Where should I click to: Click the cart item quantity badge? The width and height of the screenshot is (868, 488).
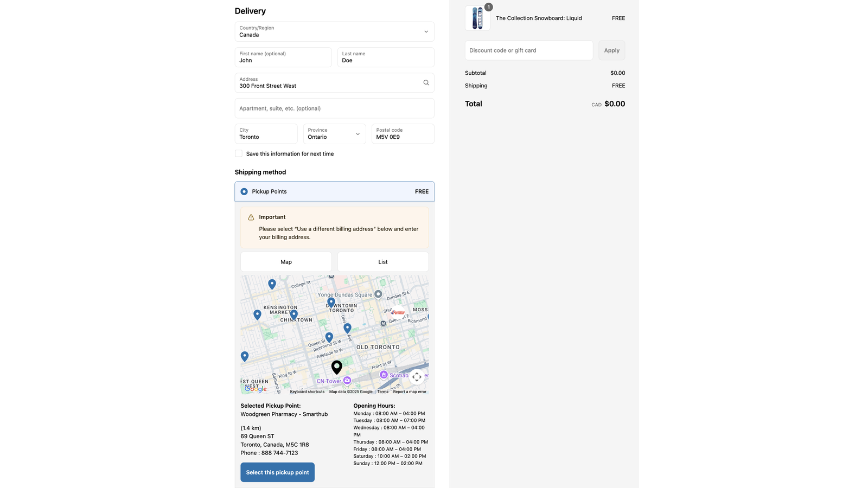click(488, 7)
